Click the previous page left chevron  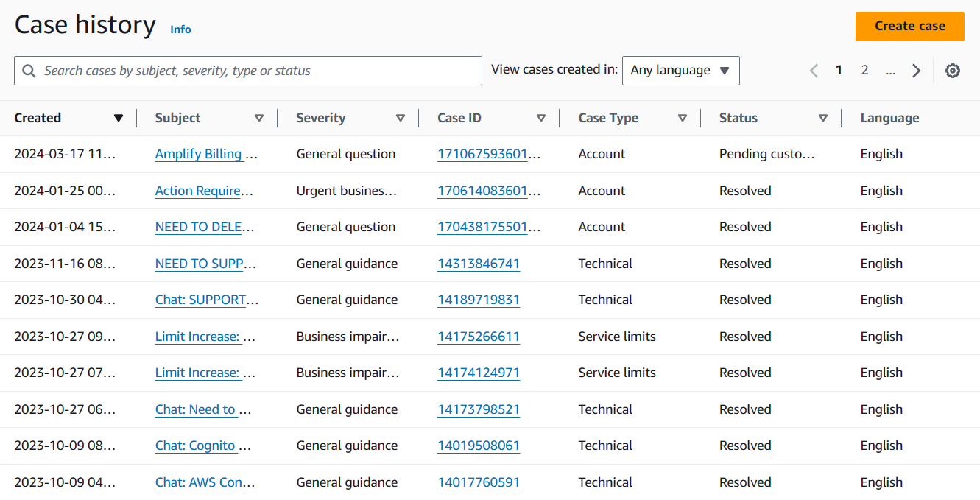pyautogui.click(x=814, y=71)
